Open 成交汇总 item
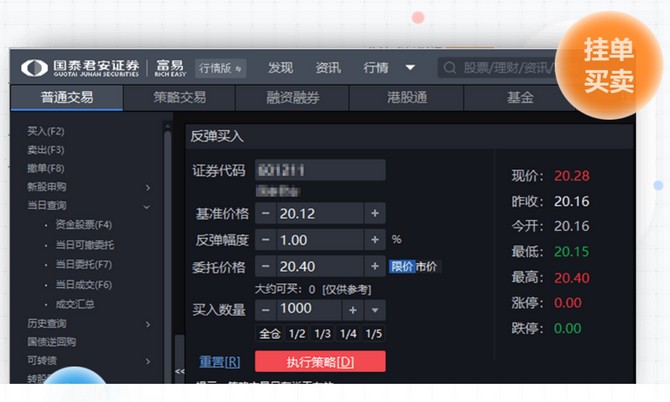Viewport: 670px width, 402px height. 75,304
